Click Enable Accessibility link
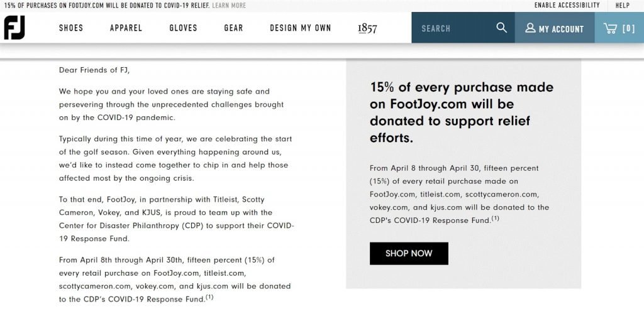 567,5
